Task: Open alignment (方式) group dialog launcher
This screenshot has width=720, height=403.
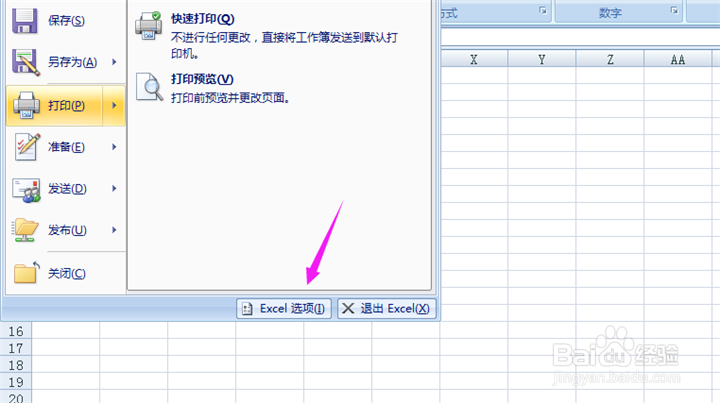Action: pyautogui.click(x=543, y=10)
